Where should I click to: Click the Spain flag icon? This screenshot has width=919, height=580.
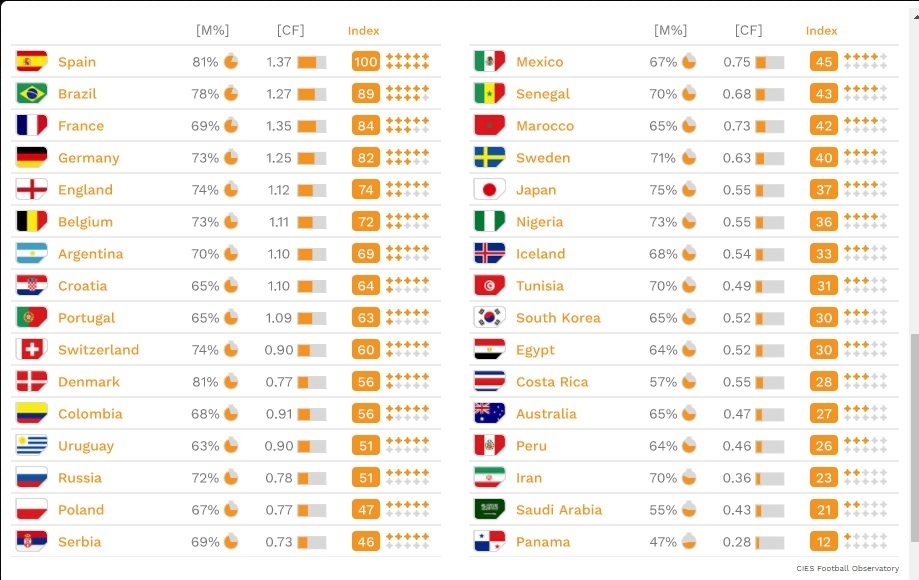tap(32, 62)
